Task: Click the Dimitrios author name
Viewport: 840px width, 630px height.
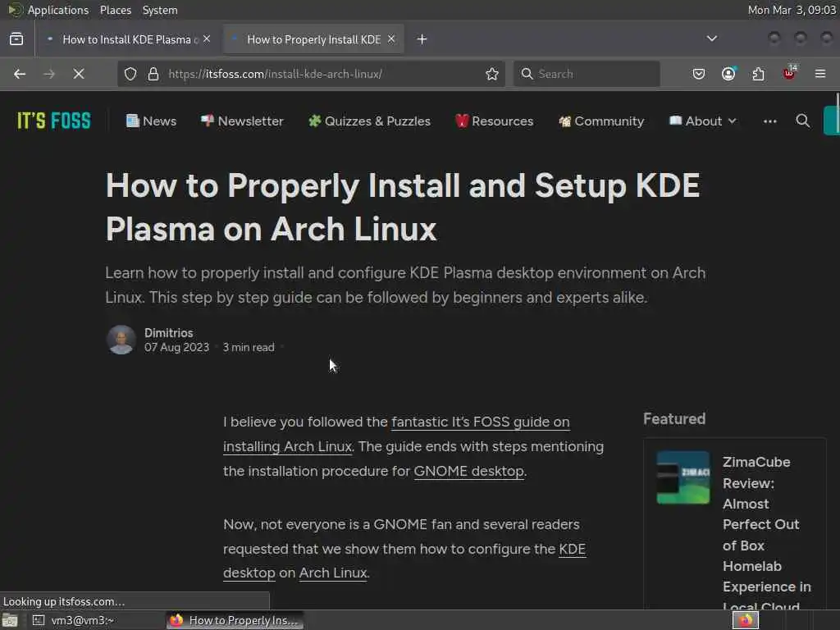Action: [168, 333]
